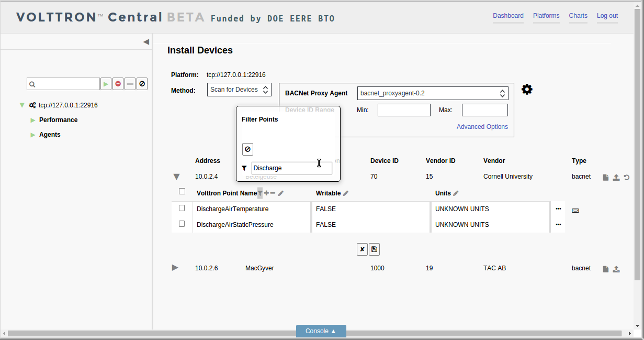Click the Agents label in tree
Screen dimensions: 644x340
coord(50,135)
